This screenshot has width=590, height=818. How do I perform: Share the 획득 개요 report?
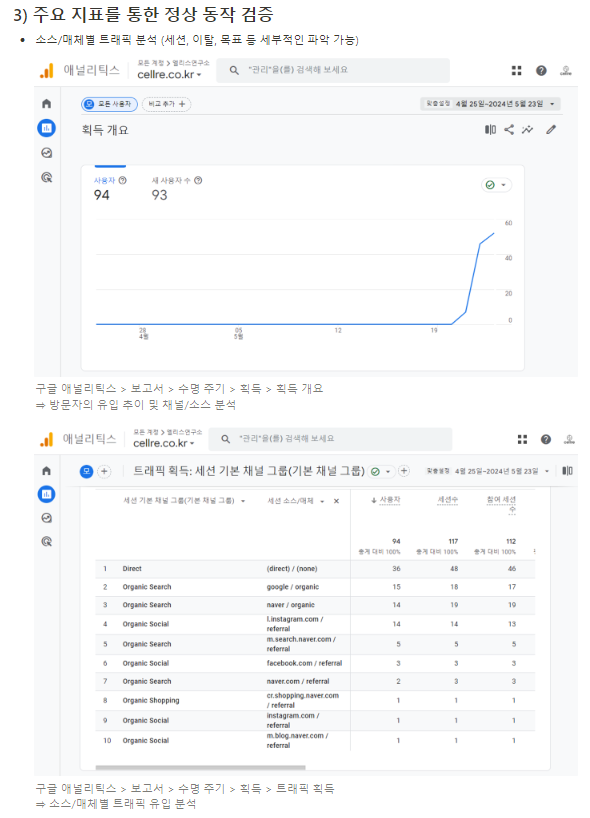pyautogui.click(x=509, y=129)
